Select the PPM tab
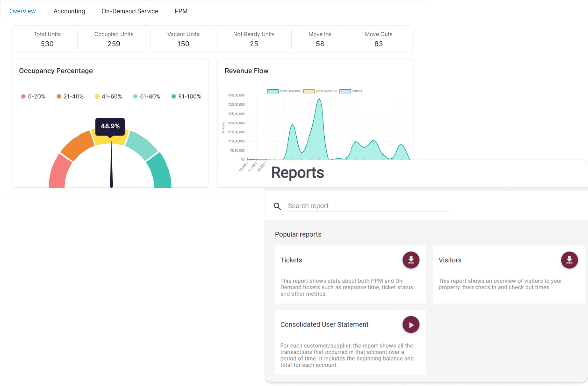 (x=181, y=11)
